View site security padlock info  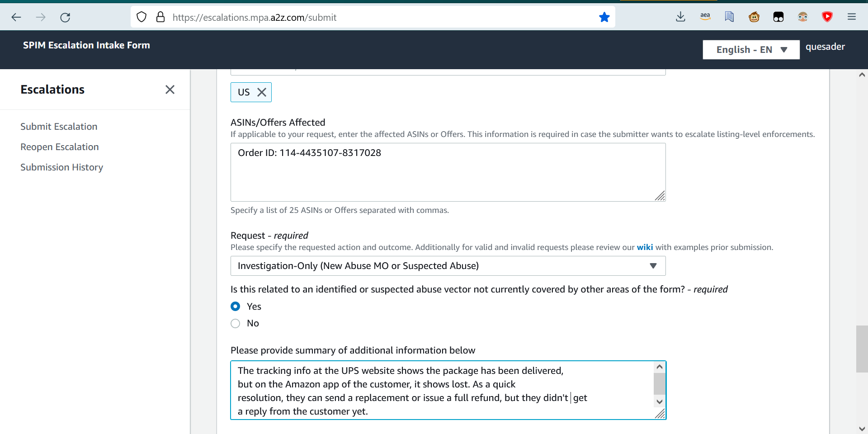pyautogui.click(x=160, y=17)
